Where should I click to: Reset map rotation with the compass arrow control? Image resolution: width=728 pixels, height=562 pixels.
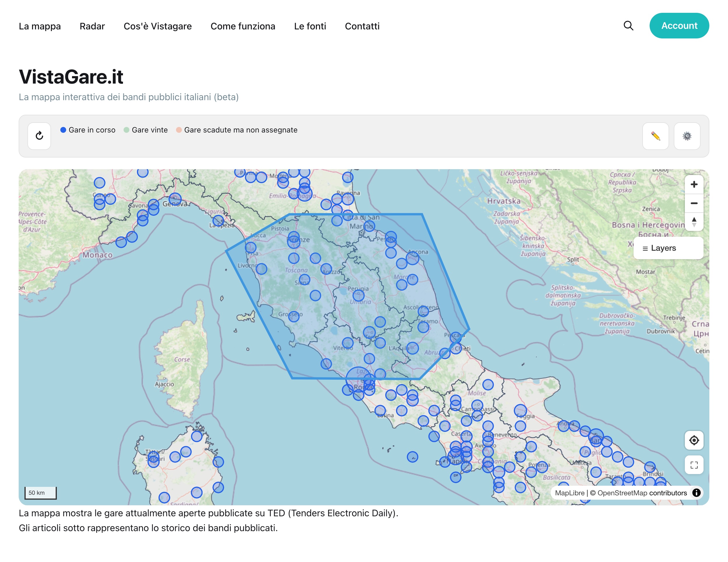pos(694,222)
